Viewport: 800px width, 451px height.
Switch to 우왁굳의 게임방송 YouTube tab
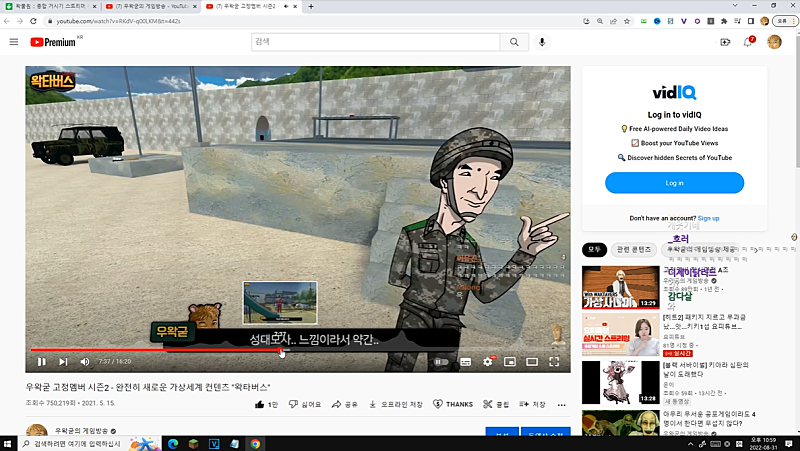pyautogui.click(x=151, y=7)
